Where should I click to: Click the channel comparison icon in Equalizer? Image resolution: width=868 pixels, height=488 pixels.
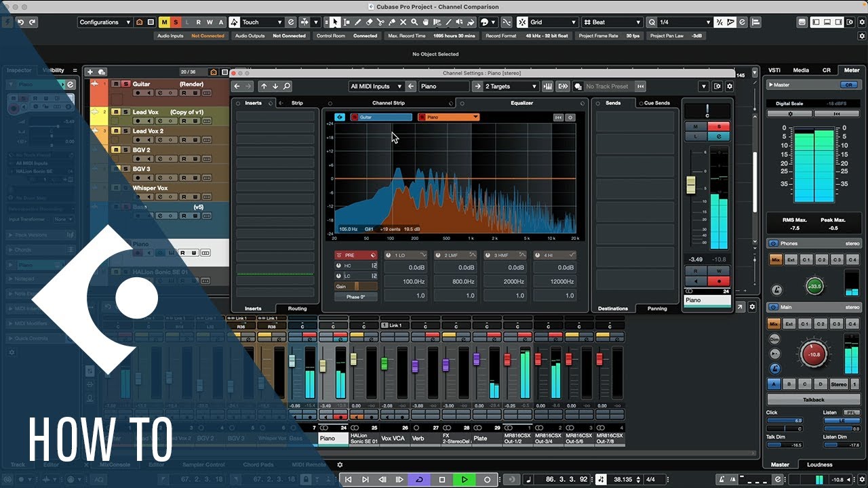tap(339, 117)
